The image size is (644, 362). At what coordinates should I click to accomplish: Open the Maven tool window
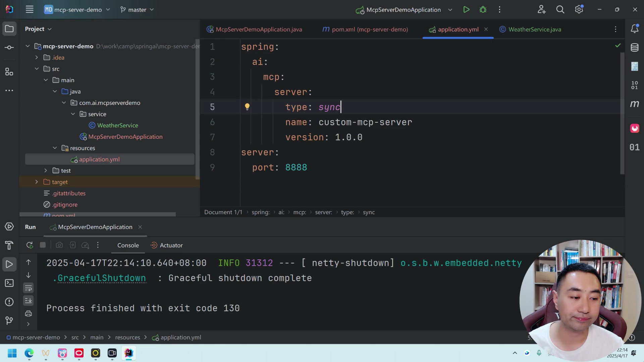[x=634, y=104]
